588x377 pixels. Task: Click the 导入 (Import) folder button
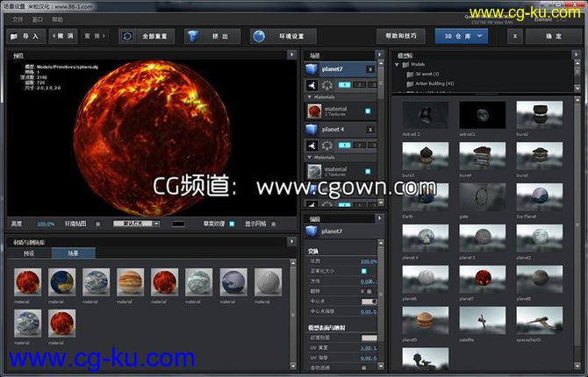(25, 36)
